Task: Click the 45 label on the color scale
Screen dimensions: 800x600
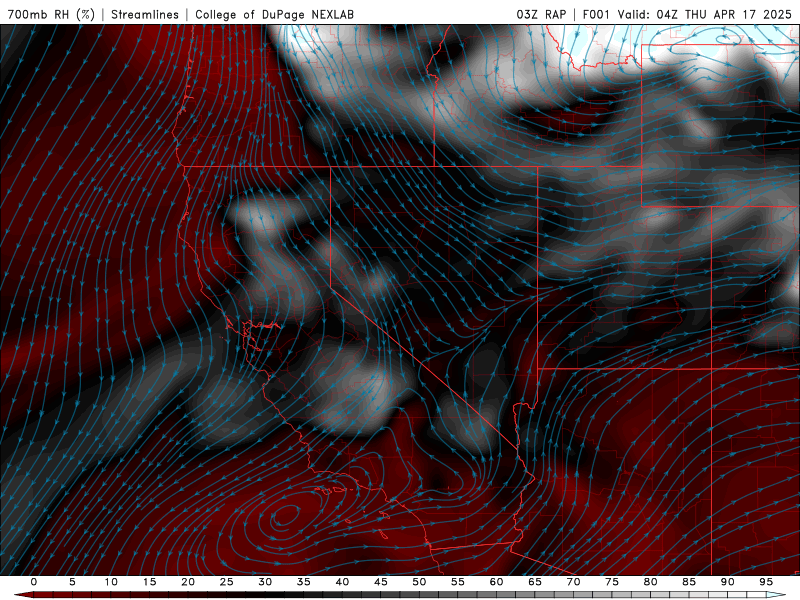Action: (x=381, y=582)
